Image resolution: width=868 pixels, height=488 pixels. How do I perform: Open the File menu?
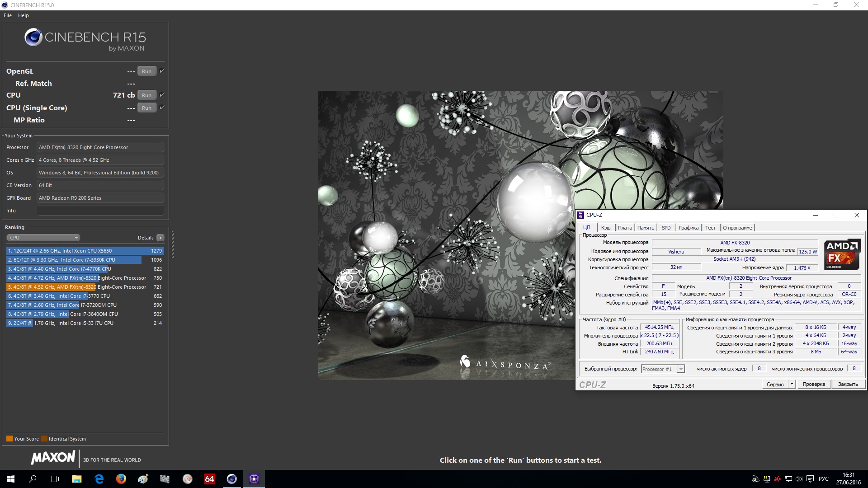[x=8, y=15]
